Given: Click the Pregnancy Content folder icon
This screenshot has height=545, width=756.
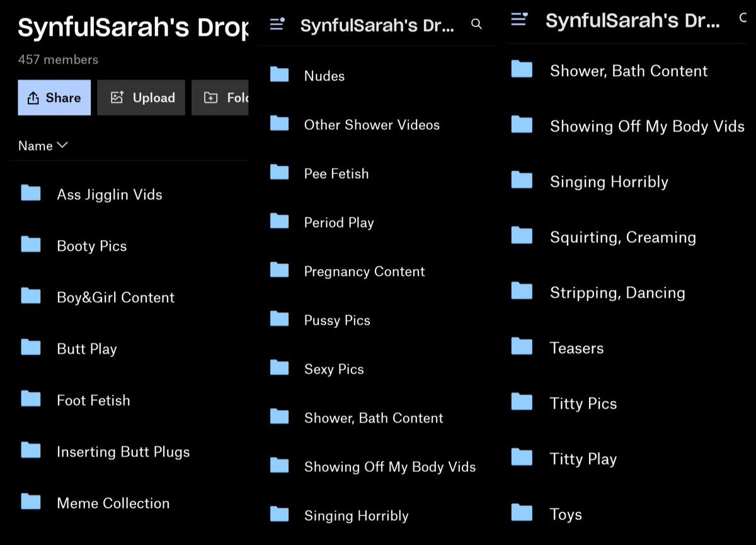Looking at the screenshot, I should pyautogui.click(x=279, y=270).
